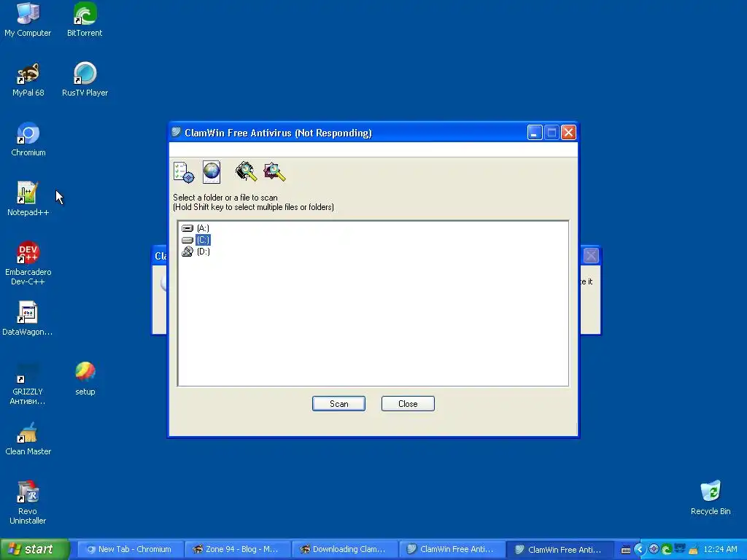
Task: Select the Recycle Bin desktop icon
Action: 711,498
